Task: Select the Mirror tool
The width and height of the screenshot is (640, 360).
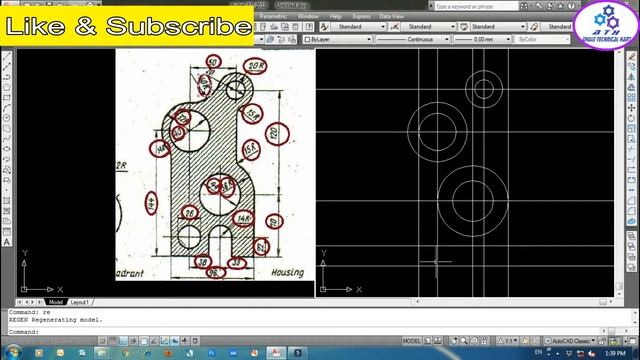Action: [631, 77]
